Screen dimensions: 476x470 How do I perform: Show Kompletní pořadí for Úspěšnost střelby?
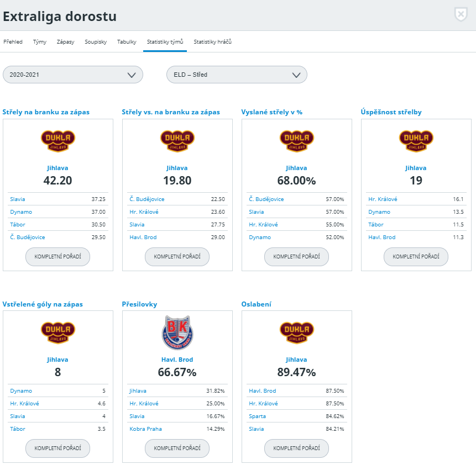point(416,257)
